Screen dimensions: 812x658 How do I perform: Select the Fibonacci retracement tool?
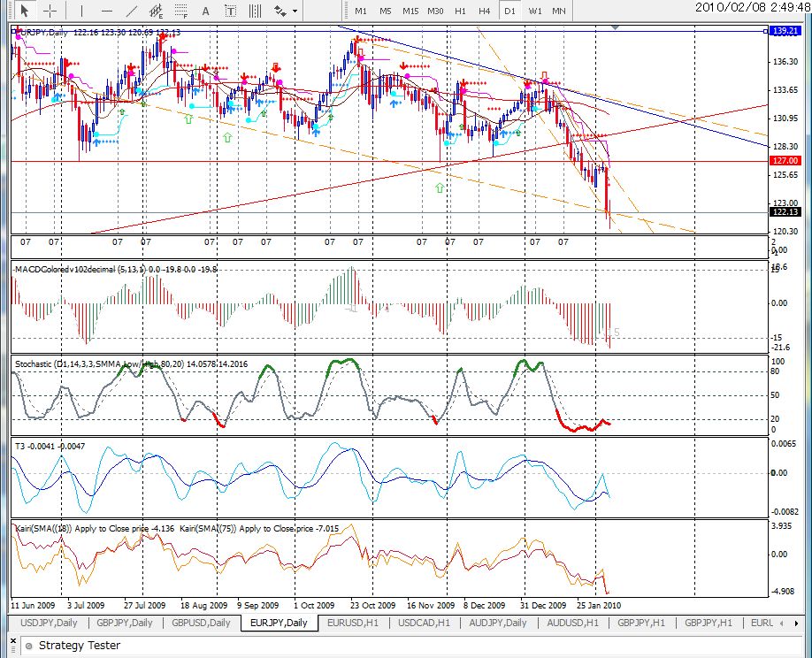(x=180, y=11)
